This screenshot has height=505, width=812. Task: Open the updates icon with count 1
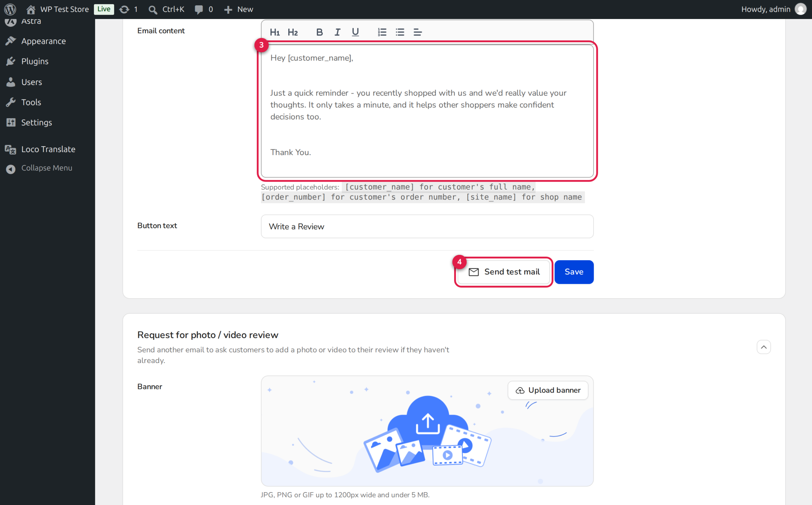pos(128,9)
